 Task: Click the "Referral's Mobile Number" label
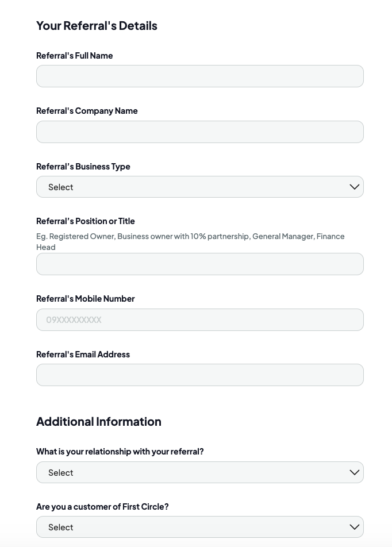click(86, 299)
